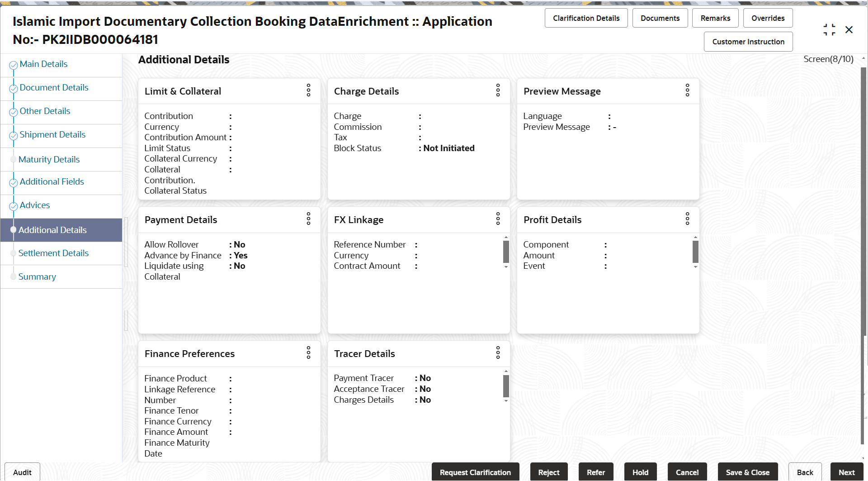Open the Charge Details three-dot menu
The image size is (868, 481).
coord(498,90)
